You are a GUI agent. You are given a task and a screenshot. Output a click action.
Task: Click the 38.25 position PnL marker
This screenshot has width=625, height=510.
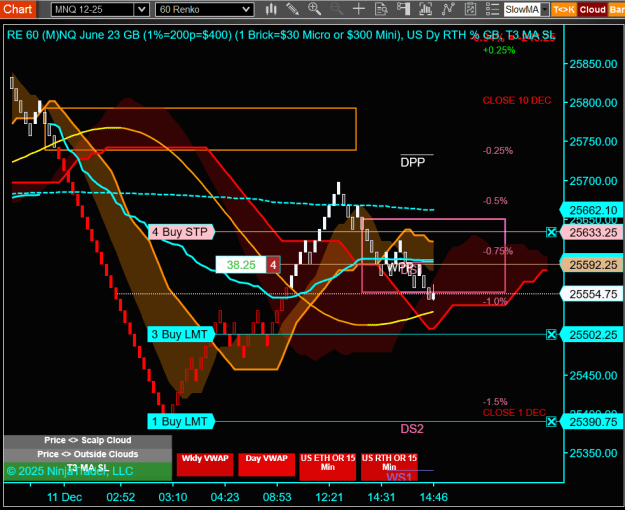point(241,265)
